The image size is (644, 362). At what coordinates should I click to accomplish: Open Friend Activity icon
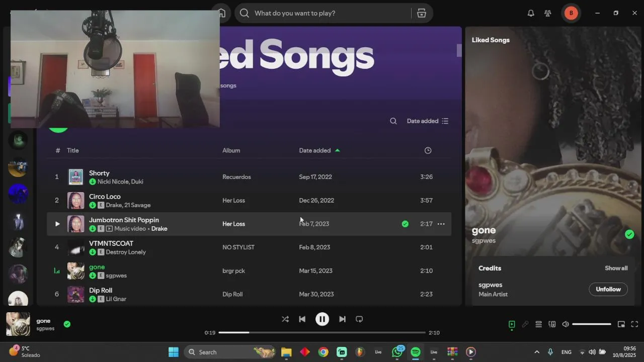548,13
